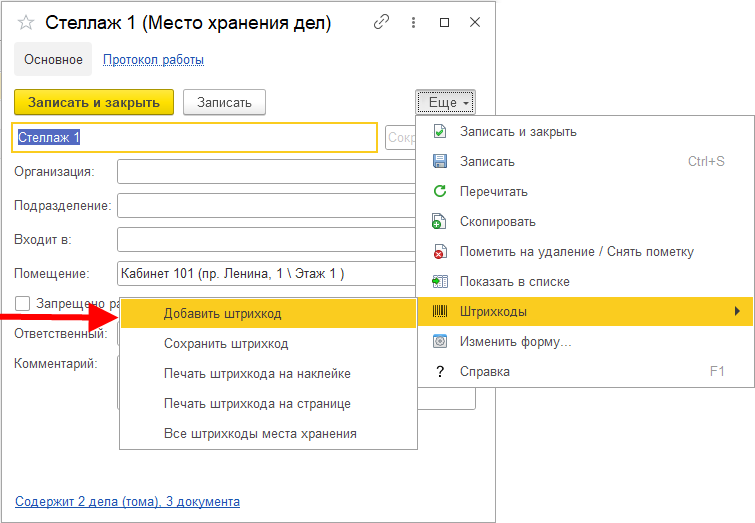Open the Содержит 2 дела link

click(x=127, y=502)
